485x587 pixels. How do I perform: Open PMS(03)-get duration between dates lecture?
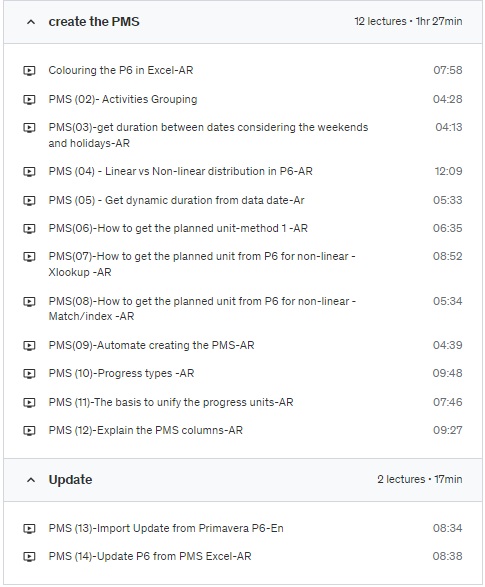[x=208, y=135]
